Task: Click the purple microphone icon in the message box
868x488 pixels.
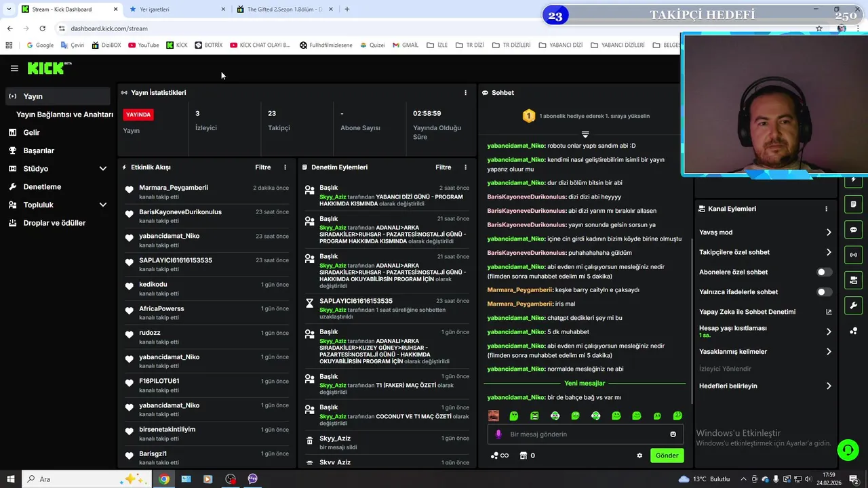Action: 498,434
